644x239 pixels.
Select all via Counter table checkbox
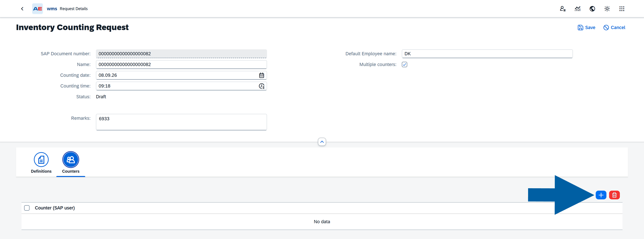click(x=27, y=208)
